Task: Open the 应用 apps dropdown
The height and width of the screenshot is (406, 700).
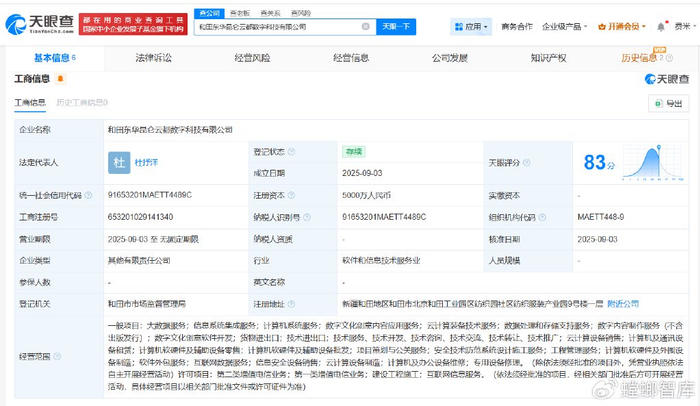Action: (471, 27)
